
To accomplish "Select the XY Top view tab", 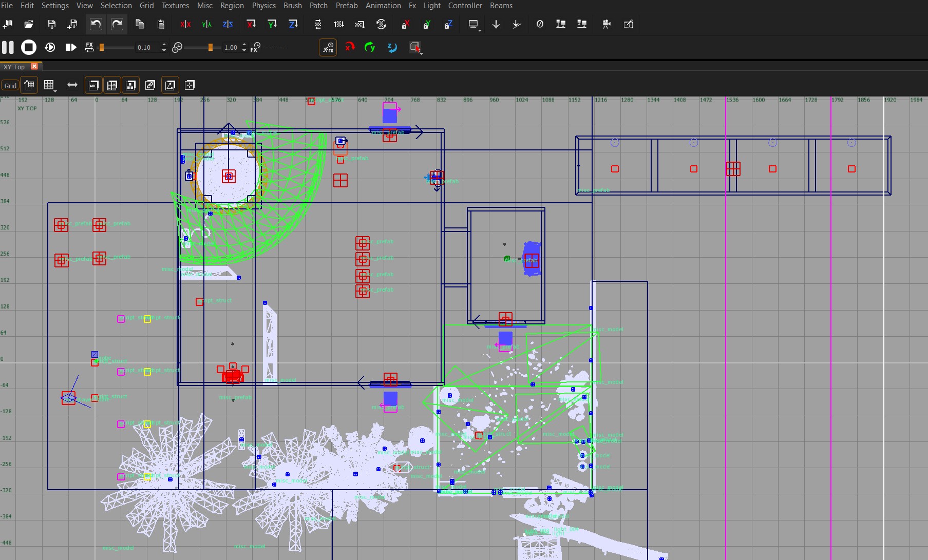I will coord(14,67).
